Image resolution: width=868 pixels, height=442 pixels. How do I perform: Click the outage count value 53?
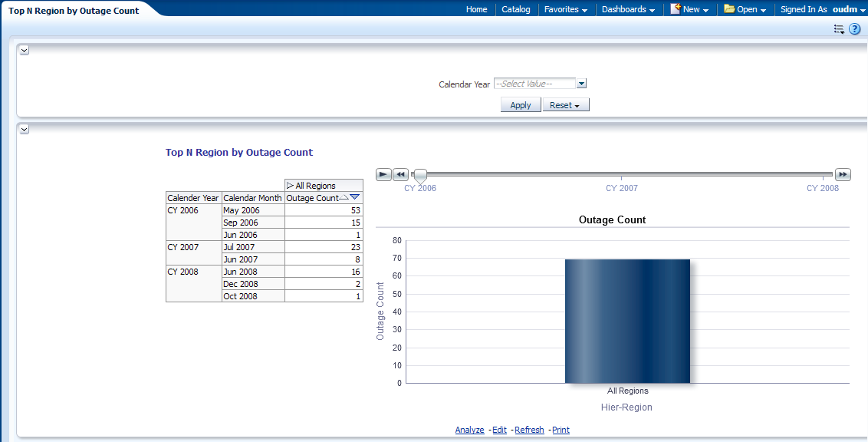pos(355,210)
